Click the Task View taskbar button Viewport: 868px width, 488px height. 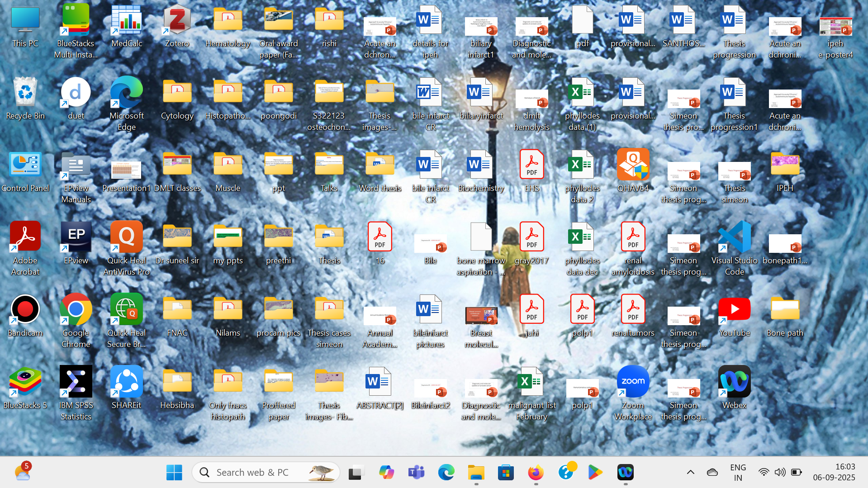point(356,473)
